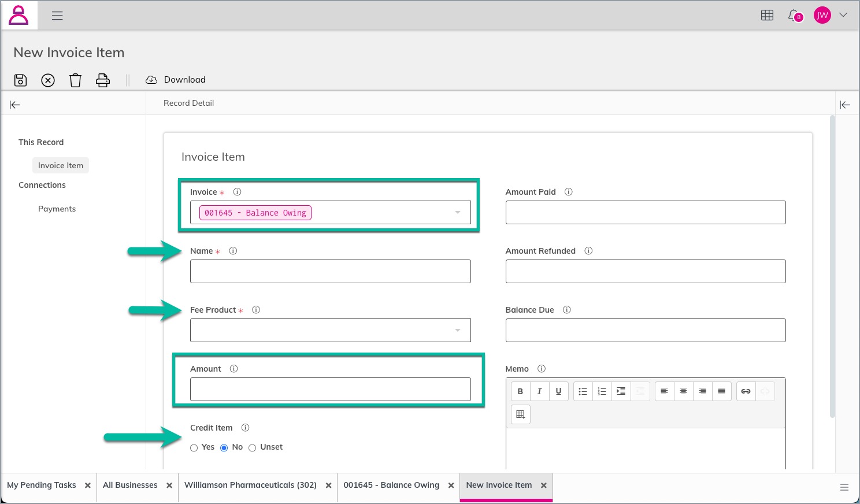The width and height of the screenshot is (860, 504).
Task: Toggle bold in Memo editor
Action: tap(520, 391)
